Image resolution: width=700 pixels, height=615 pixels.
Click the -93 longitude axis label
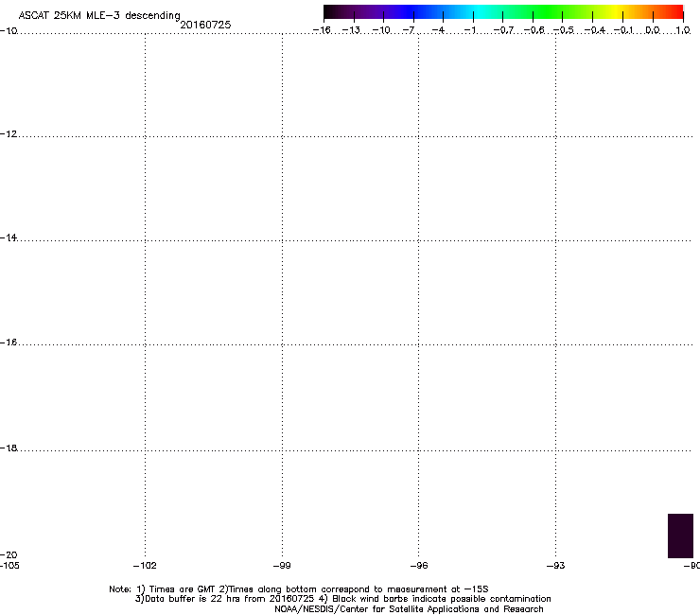tap(555, 566)
